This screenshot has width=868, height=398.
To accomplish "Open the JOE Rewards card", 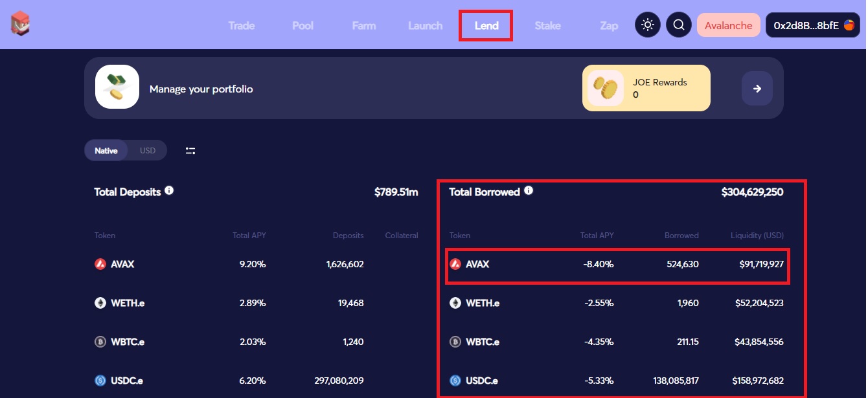I will point(646,88).
